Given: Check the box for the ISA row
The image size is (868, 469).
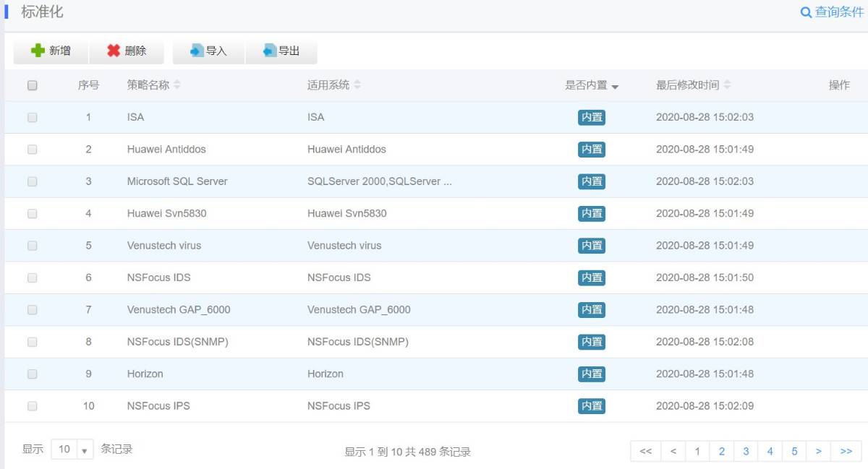Looking at the screenshot, I should click(32, 117).
